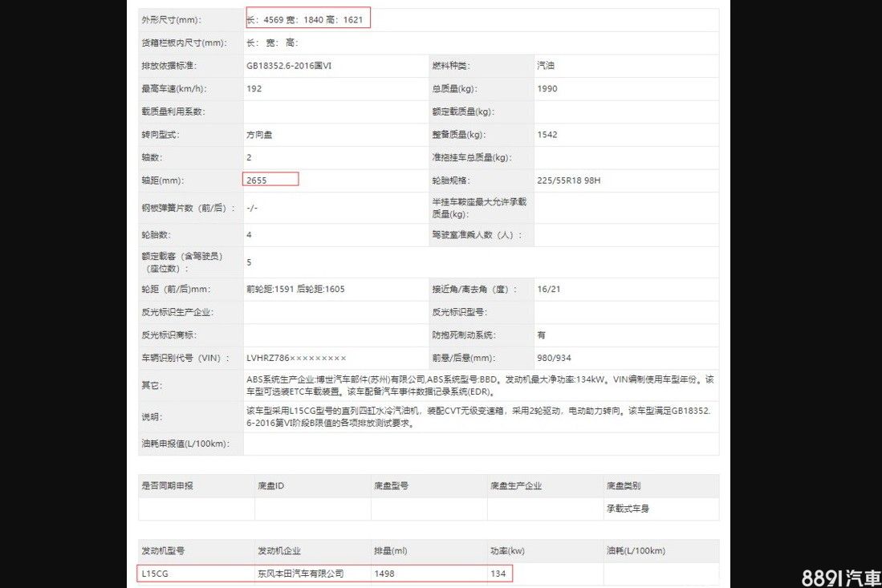Select the emission standard GB18352.6-2016国VI cell
This screenshot has width=882, height=588.
(289, 66)
